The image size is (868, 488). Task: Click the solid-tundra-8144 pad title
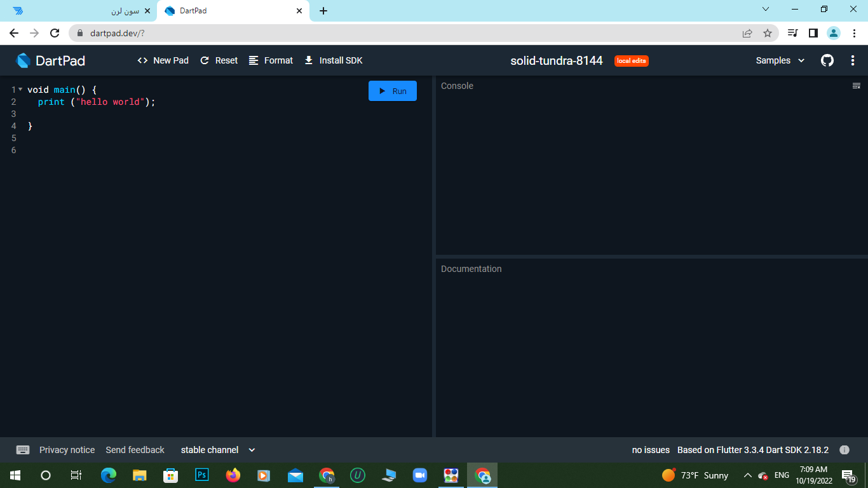(x=557, y=60)
